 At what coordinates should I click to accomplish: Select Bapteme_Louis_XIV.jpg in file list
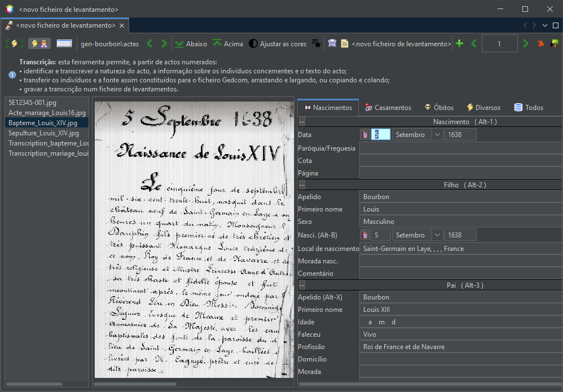47,123
